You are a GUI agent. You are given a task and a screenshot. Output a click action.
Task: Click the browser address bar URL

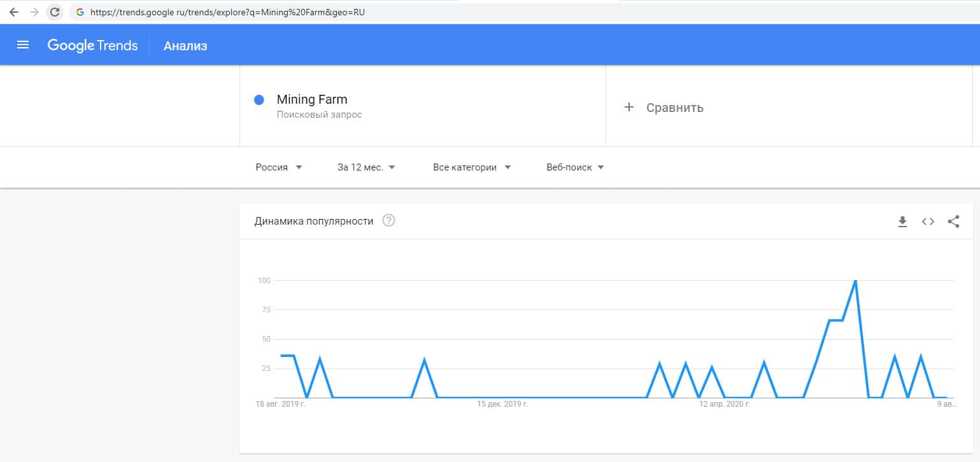click(x=228, y=12)
